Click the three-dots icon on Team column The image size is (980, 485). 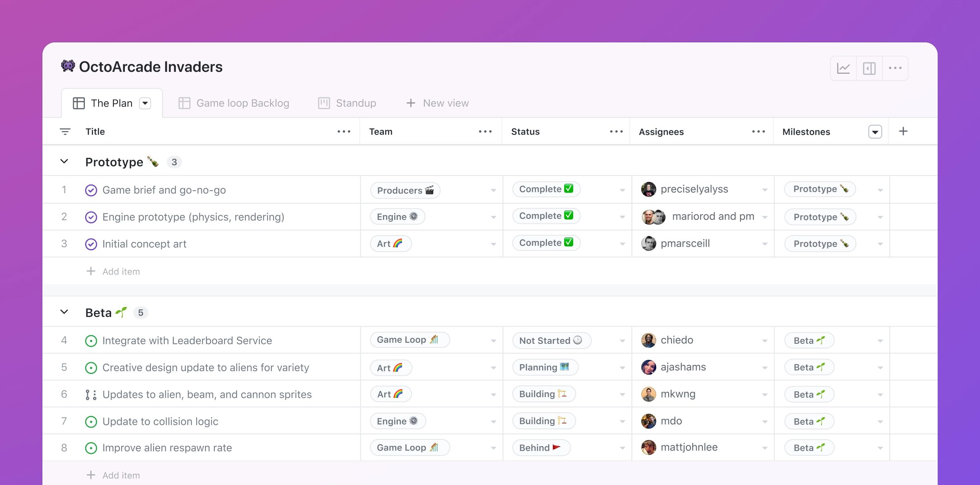[x=486, y=131]
